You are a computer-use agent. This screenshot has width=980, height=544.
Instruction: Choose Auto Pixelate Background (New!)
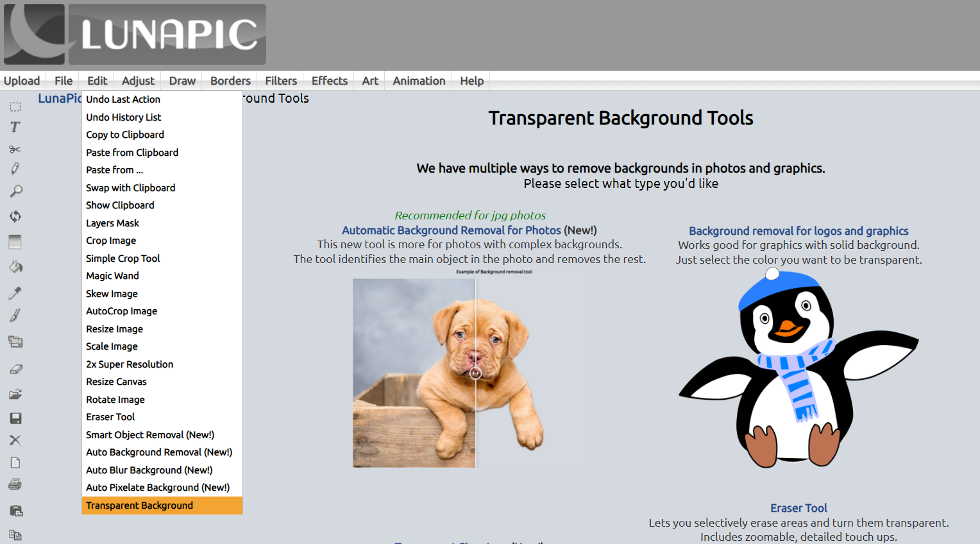(162, 488)
